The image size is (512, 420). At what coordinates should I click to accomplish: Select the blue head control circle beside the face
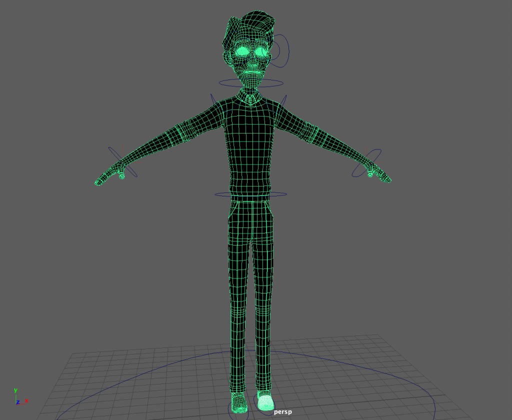click(288, 51)
